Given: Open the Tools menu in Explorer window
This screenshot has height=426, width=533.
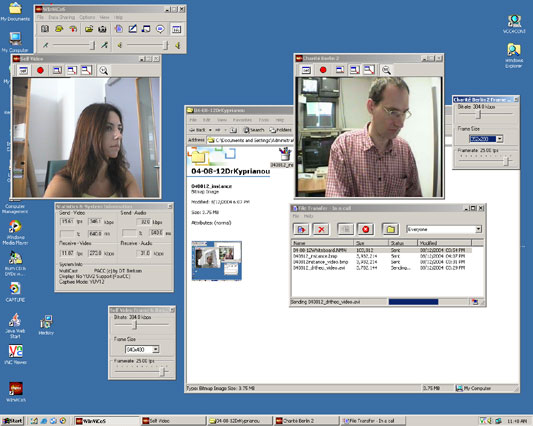Looking at the screenshot, I should [264, 120].
